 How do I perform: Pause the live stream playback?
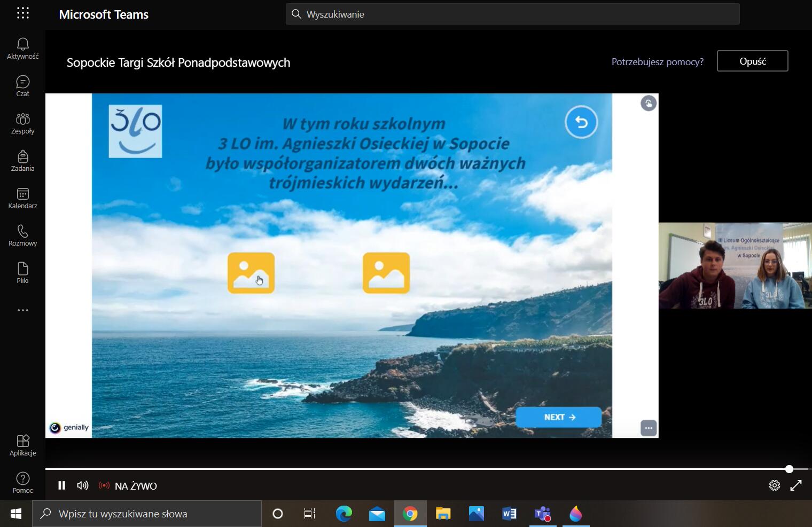pyautogui.click(x=61, y=485)
